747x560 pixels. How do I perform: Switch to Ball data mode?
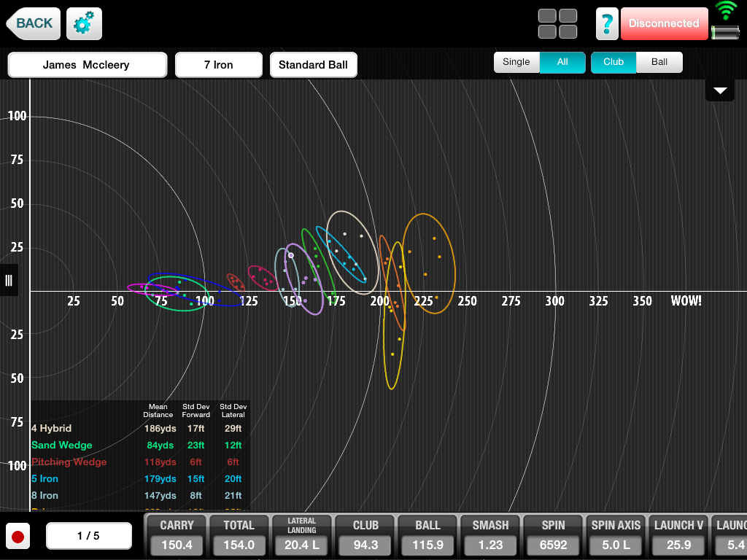[659, 63]
